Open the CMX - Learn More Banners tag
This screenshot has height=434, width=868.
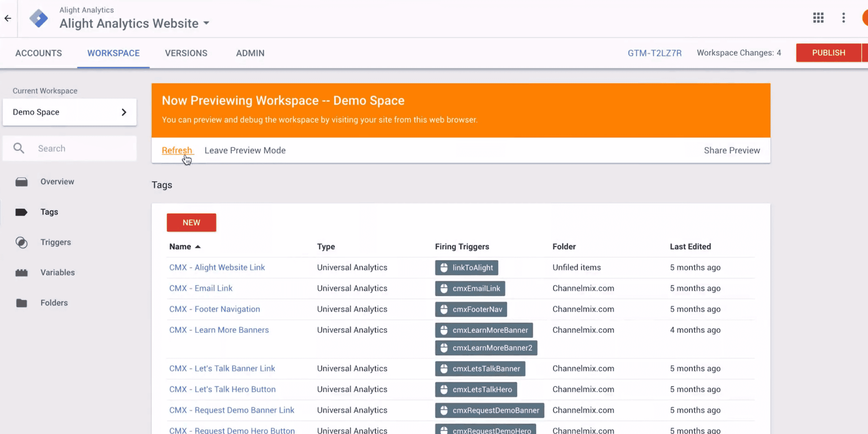pos(219,330)
